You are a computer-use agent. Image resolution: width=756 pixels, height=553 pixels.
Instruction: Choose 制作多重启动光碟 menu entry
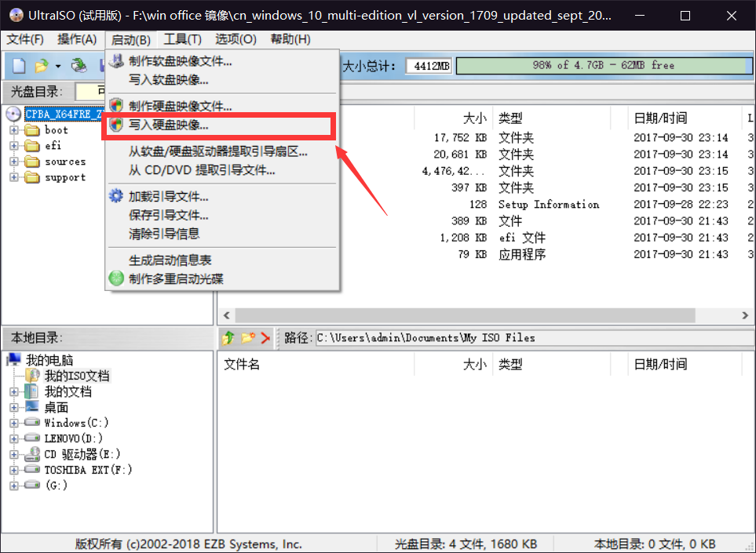tap(222, 279)
